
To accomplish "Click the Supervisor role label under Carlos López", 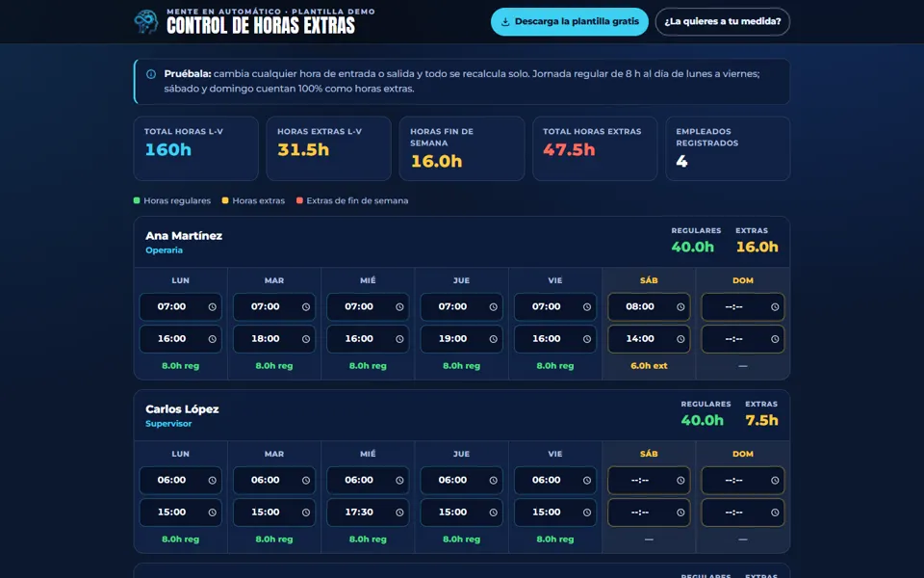I will [x=168, y=424].
